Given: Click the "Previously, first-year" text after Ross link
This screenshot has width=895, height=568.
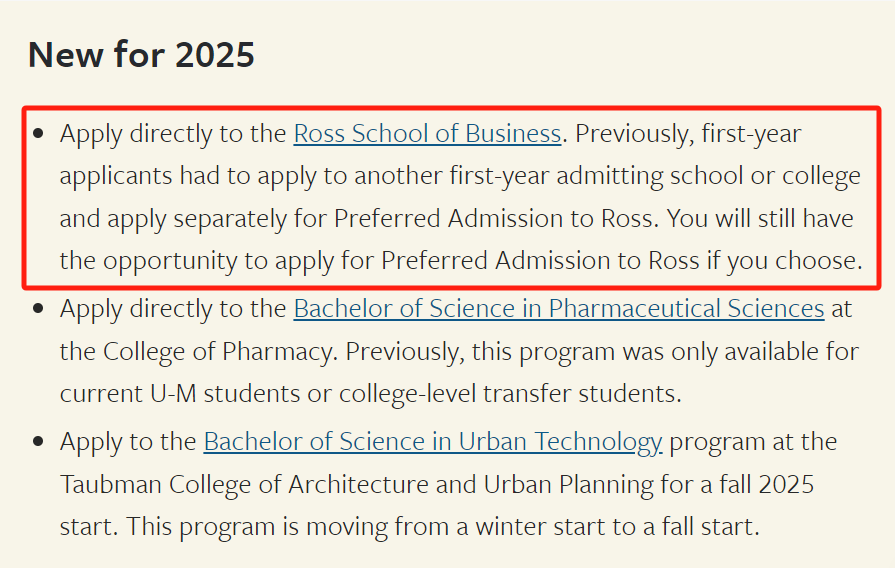Looking at the screenshot, I should point(689,133).
